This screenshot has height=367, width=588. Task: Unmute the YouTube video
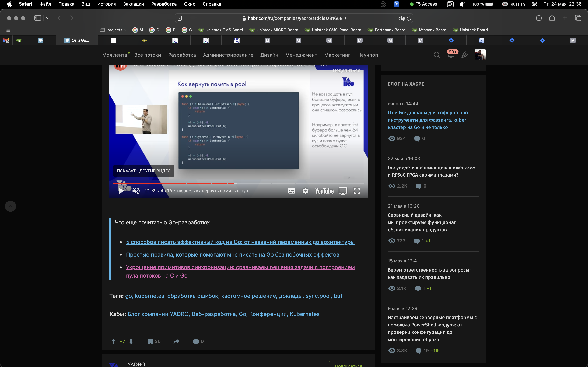tap(136, 191)
